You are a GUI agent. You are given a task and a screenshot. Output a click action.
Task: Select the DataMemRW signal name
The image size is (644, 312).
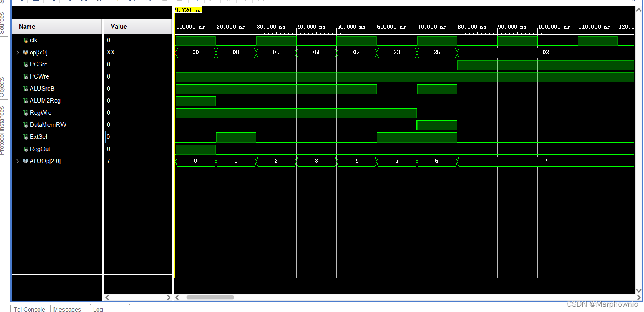(x=48, y=125)
